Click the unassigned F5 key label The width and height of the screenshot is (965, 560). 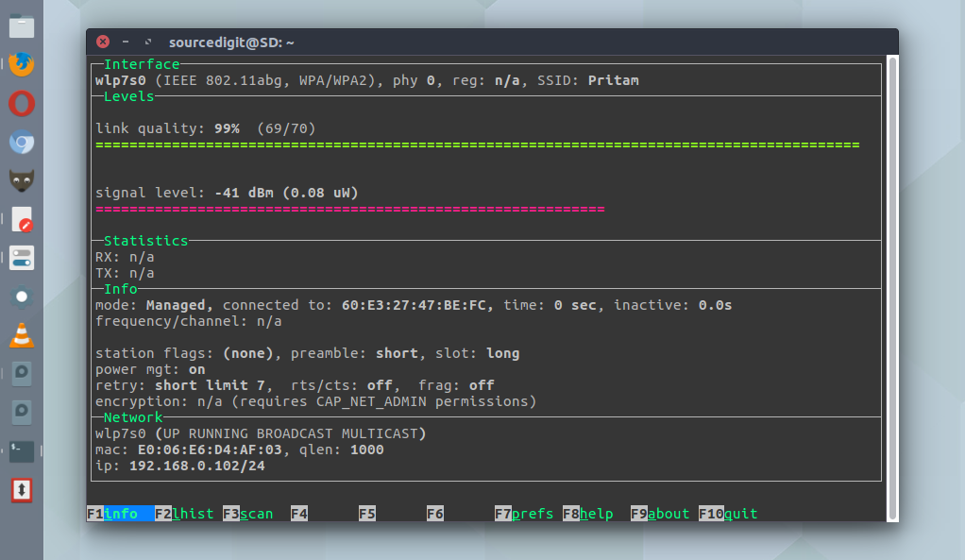tap(367, 514)
